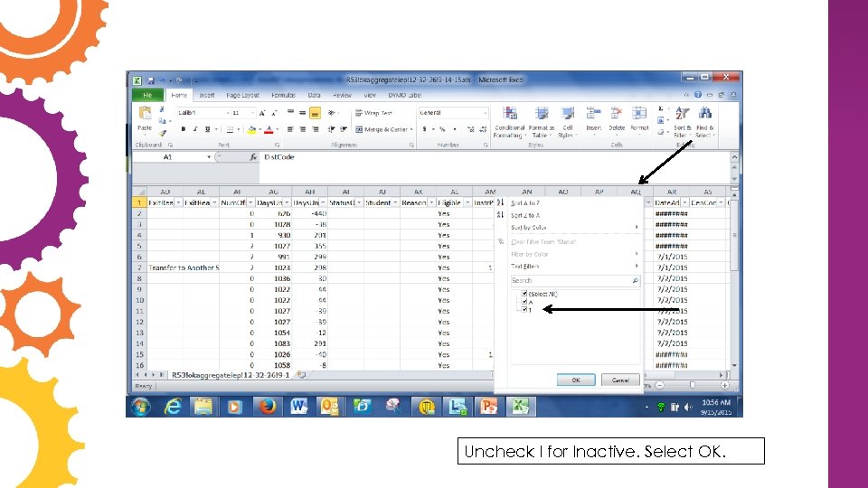Screen dimensions: 868x488
Task: Apply Italic formatting
Action: pyautogui.click(x=195, y=129)
